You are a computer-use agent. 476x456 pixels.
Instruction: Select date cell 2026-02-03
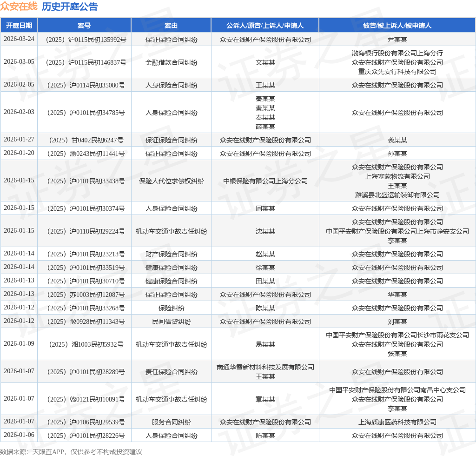(x=19, y=112)
